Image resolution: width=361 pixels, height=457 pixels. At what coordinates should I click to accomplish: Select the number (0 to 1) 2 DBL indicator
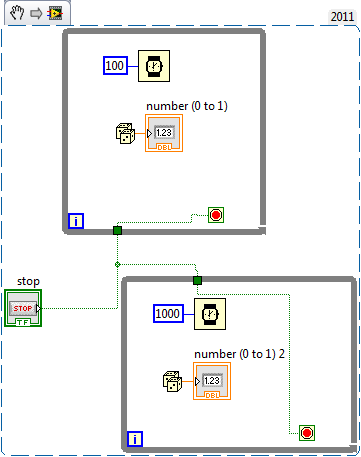point(212,381)
